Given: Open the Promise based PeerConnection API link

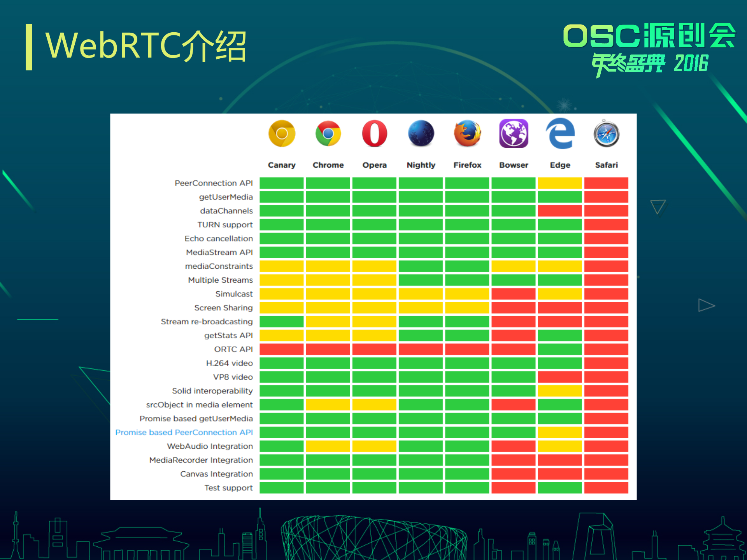Looking at the screenshot, I should click(183, 432).
